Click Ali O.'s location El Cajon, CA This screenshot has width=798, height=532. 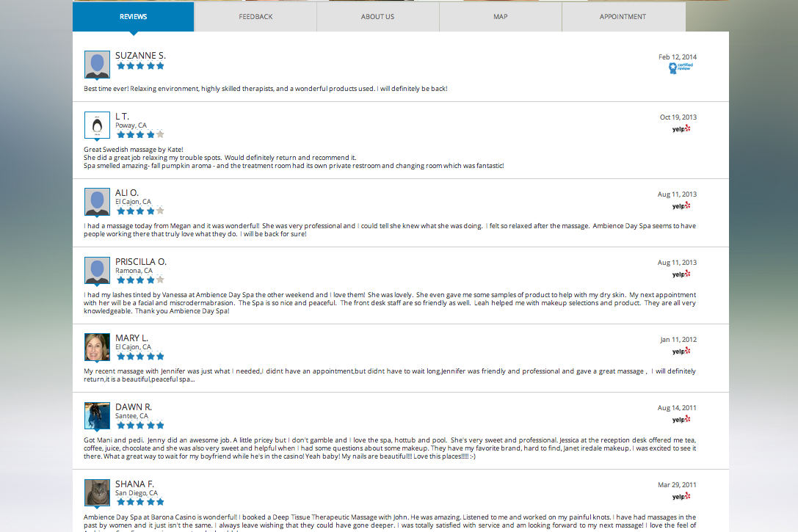134,201
